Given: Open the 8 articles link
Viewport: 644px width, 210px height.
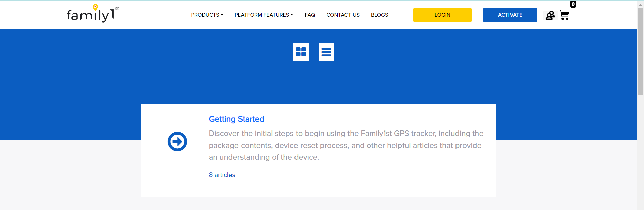Looking at the screenshot, I should [x=222, y=175].
